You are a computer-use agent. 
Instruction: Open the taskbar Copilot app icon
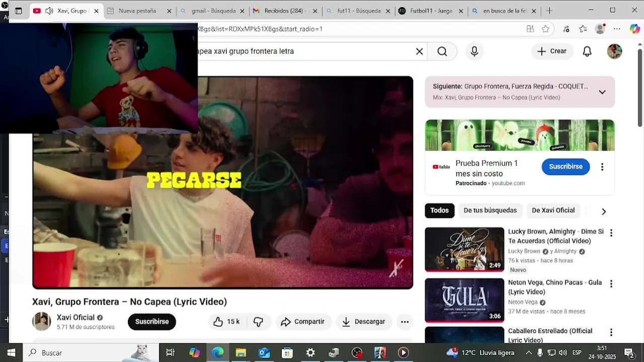point(194,353)
